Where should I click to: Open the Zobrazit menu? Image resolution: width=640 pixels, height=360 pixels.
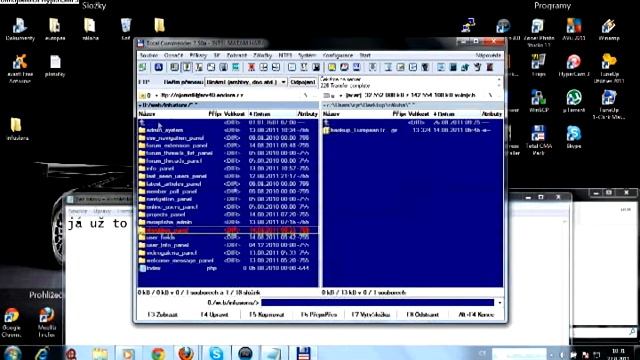tap(237, 55)
